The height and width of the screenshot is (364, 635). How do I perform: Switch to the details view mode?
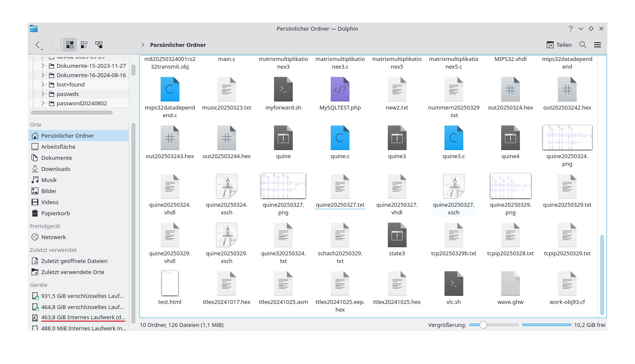coord(84,44)
